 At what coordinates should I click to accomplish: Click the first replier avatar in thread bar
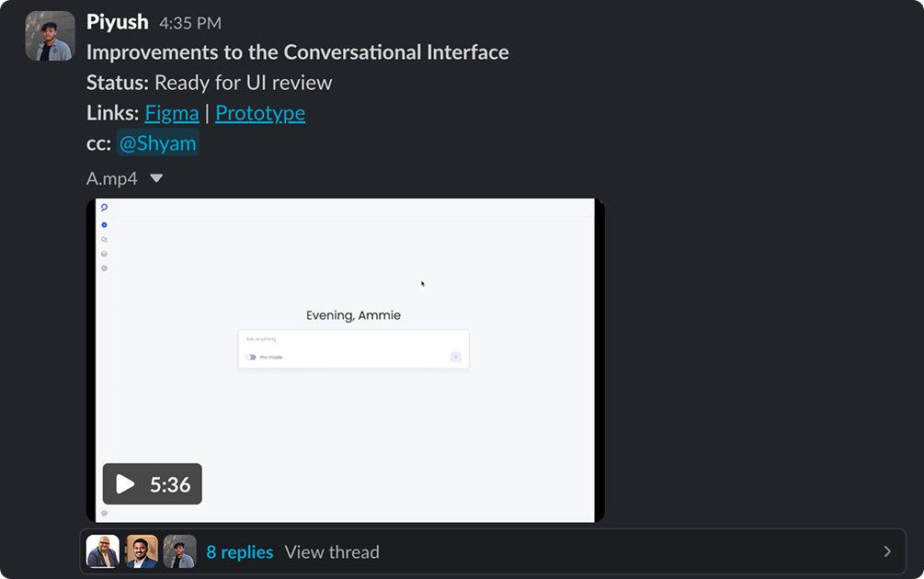click(103, 551)
